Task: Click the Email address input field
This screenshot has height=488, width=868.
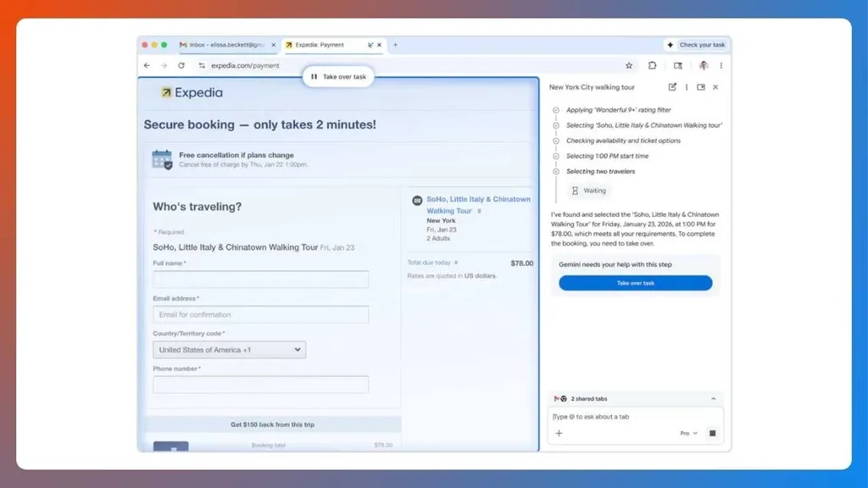Action: click(x=261, y=314)
